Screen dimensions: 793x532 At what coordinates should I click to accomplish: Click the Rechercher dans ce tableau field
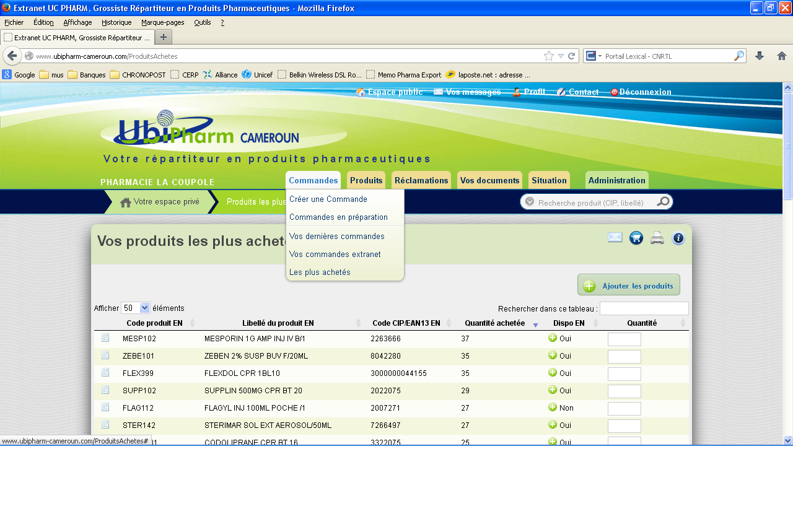(x=644, y=308)
